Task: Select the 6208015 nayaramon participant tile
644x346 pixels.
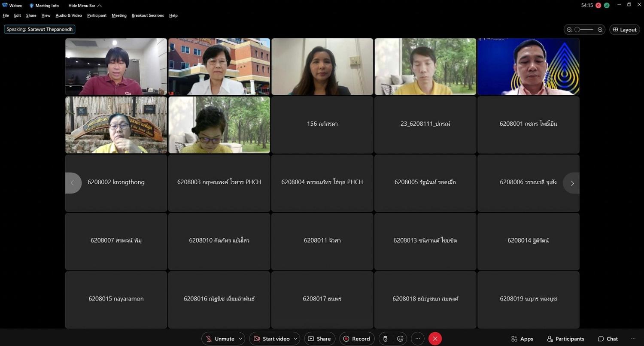Action: click(x=116, y=300)
